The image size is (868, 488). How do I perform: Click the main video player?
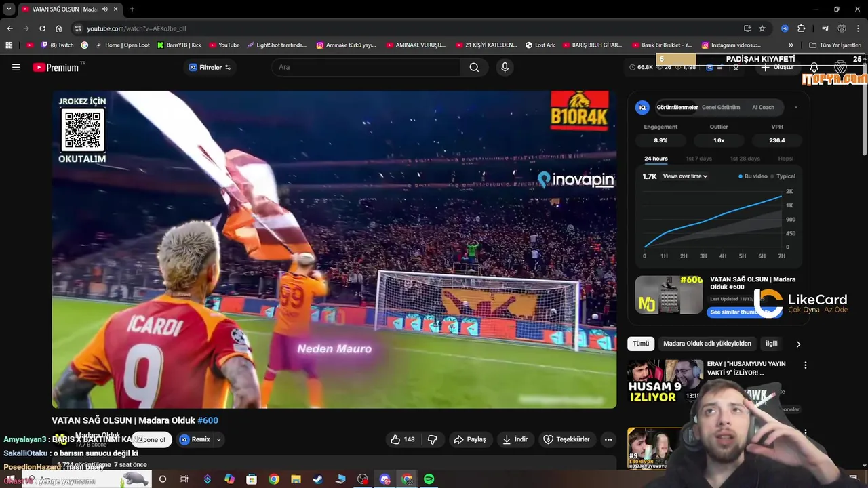pyautogui.click(x=334, y=249)
